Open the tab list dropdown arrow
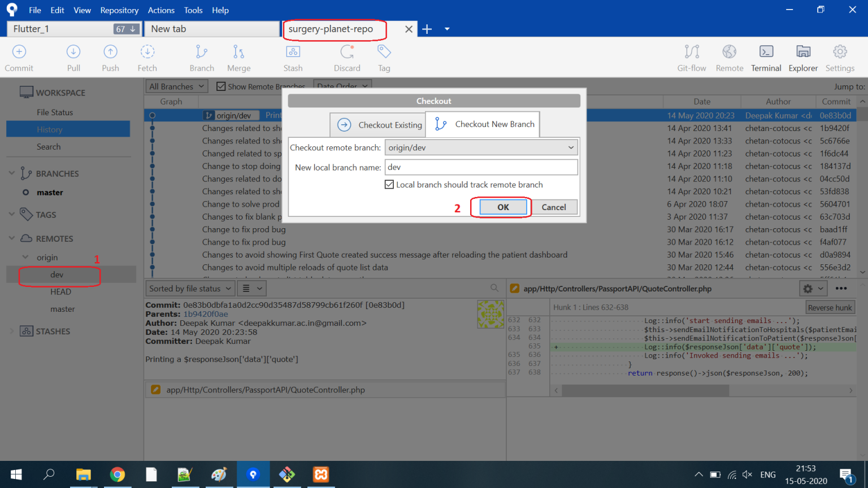The height and width of the screenshot is (488, 868). (447, 29)
